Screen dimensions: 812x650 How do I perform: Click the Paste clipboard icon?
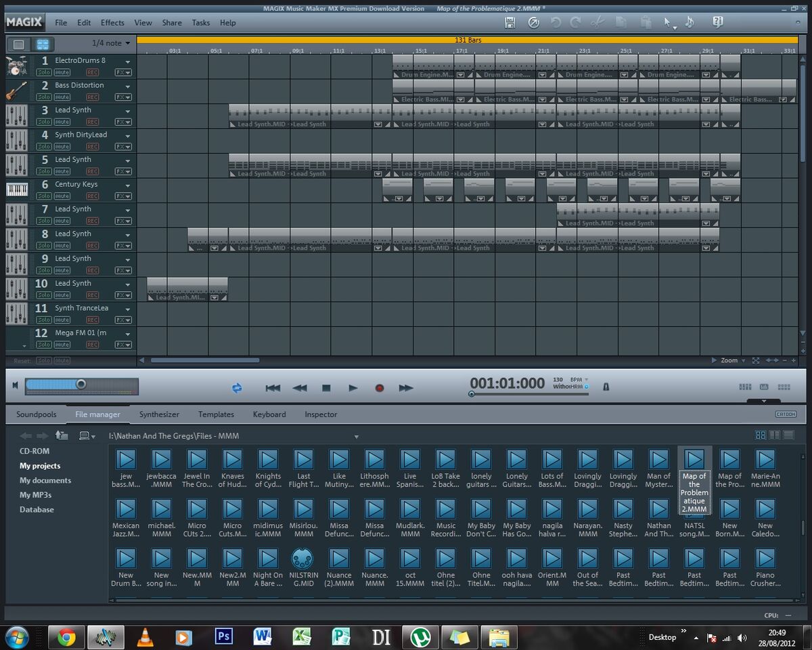(x=646, y=23)
